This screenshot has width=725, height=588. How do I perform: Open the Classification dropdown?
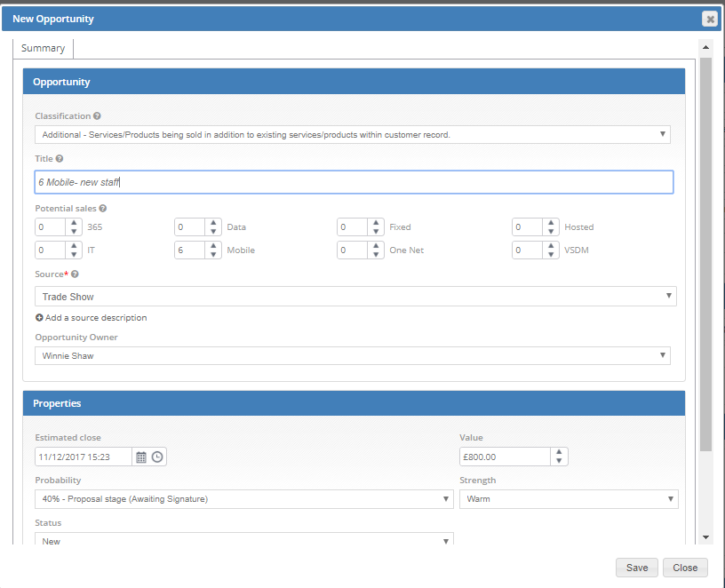tap(353, 134)
